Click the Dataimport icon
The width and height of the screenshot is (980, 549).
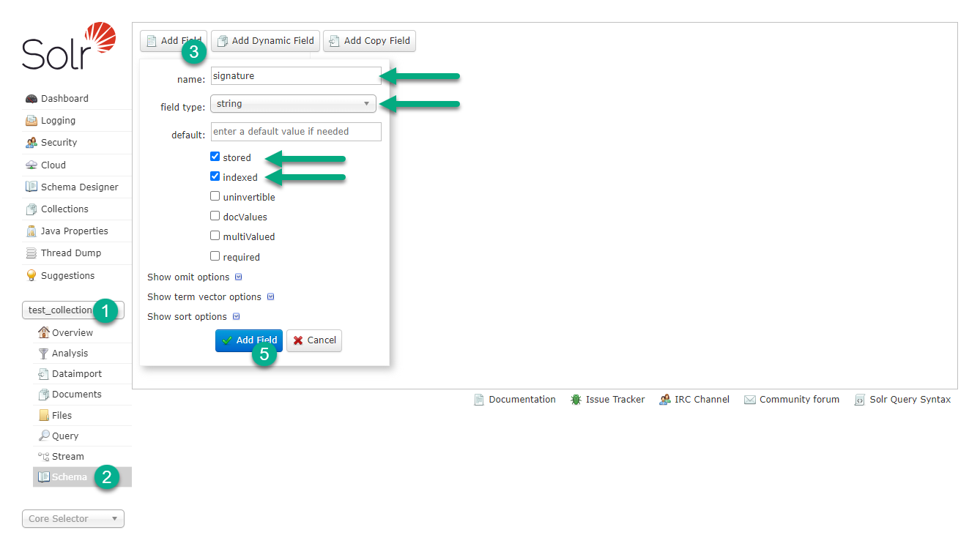coord(43,374)
